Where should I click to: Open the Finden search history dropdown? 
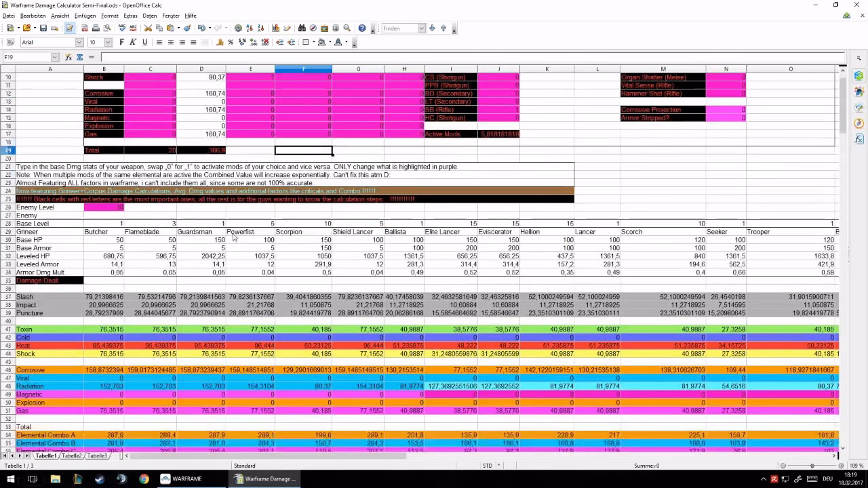[x=421, y=28]
